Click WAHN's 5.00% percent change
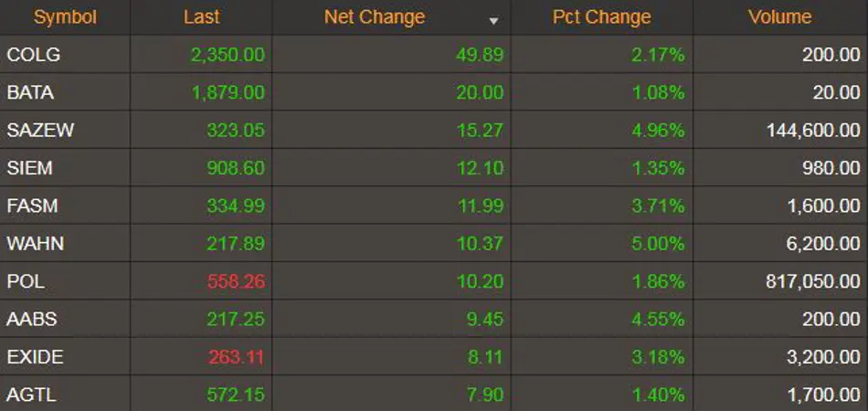The height and width of the screenshot is (411, 868). pyautogui.click(x=658, y=244)
